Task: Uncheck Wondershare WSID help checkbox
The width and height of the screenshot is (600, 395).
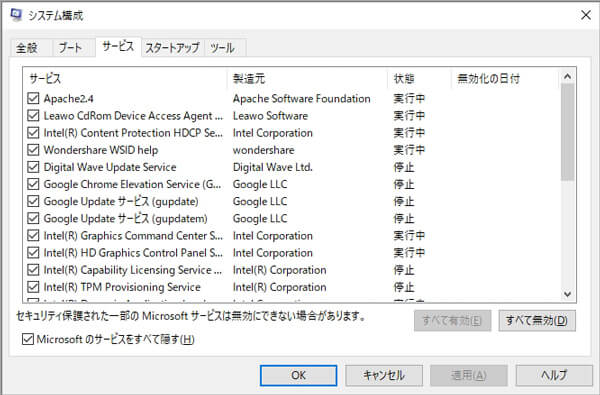Action: (x=33, y=150)
